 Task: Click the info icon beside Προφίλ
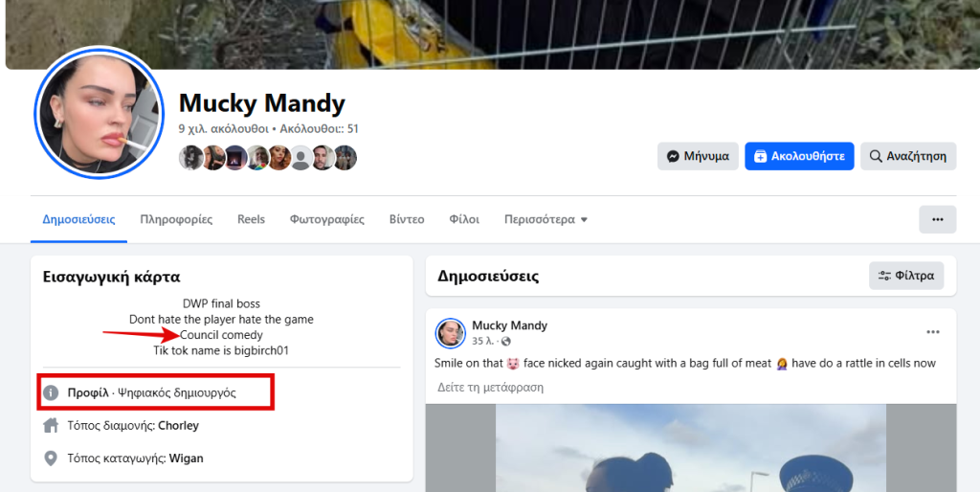click(51, 392)
